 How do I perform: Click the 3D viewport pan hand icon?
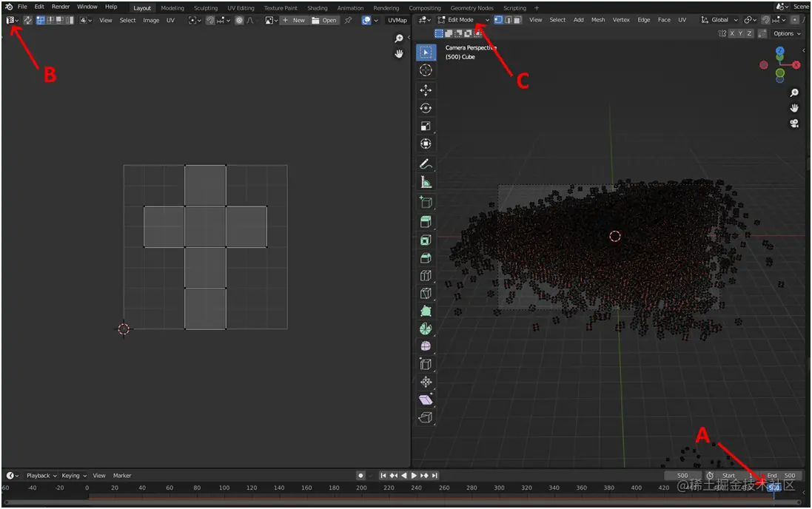pyautogui.click(x=794, y=108)
